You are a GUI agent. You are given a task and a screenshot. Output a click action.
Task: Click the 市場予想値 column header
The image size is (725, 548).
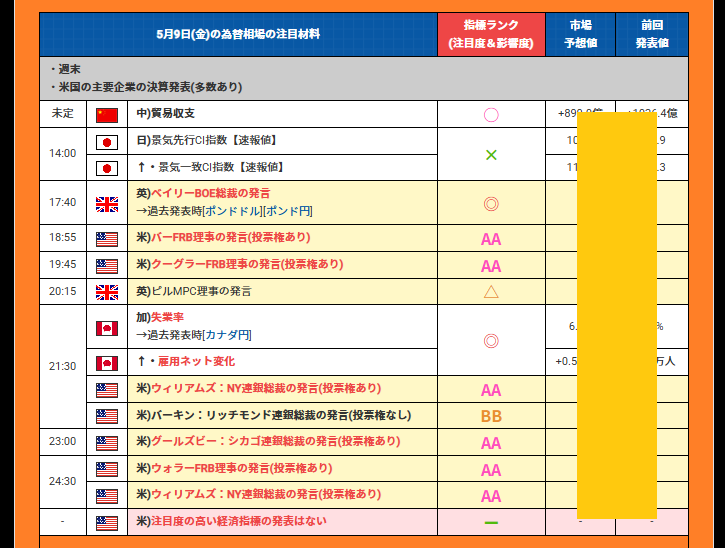580,34
